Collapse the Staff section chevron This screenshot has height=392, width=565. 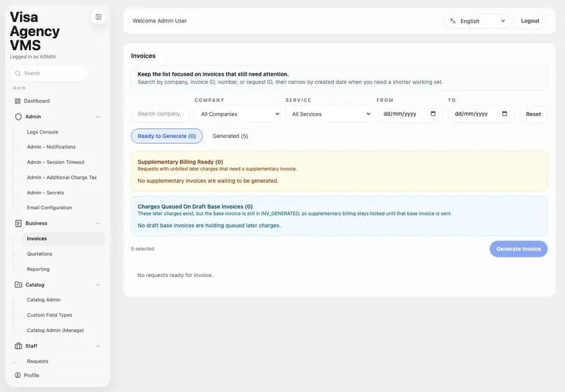point(98,346)
